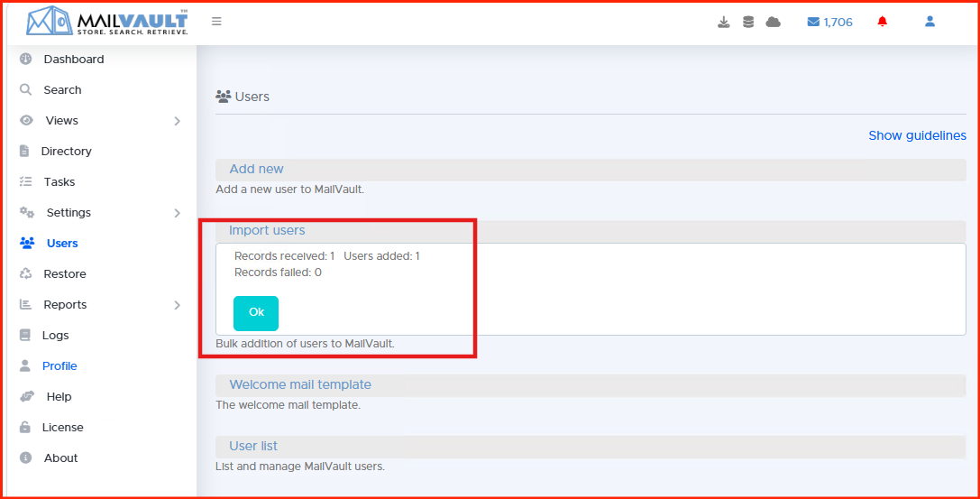Click the Directory document icon
The image size is (980, 499).
(x=24, y=151)
